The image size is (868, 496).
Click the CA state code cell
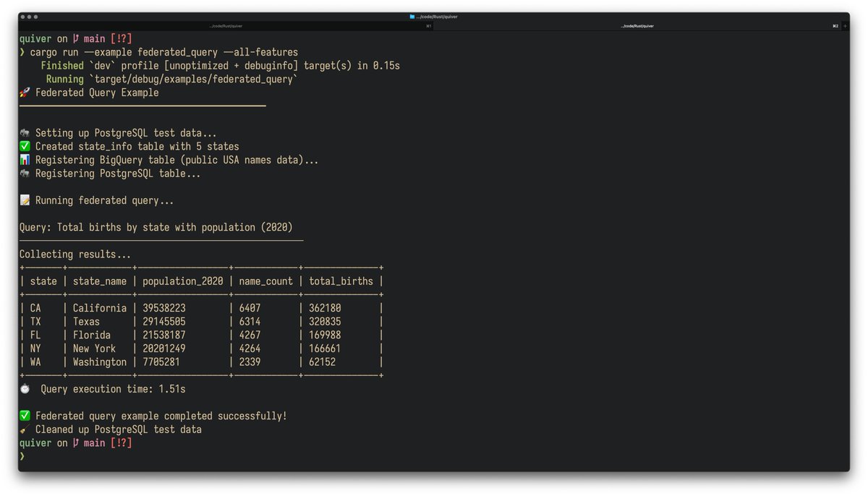[35, 308]
